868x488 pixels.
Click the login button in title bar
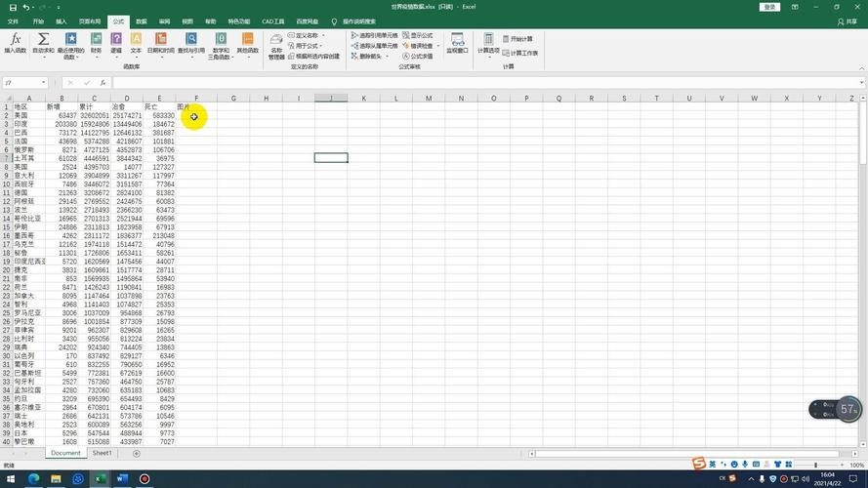[769, 7]
